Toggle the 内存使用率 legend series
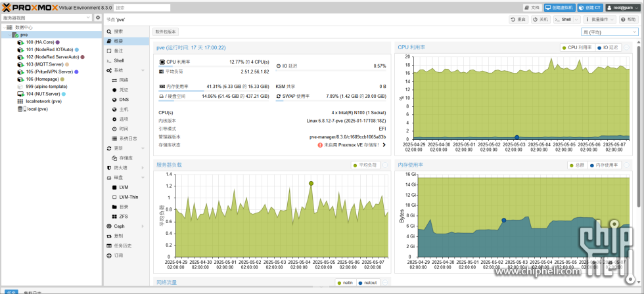The width and height of the screenshot is (644, 294). (x=605, y=165)
